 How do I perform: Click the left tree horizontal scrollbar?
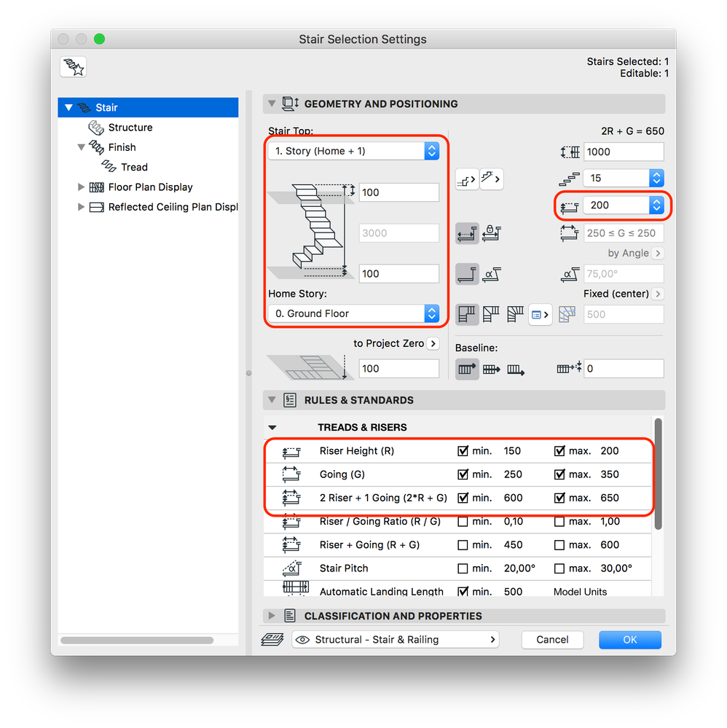pyautogui.click(x=137, y=641)
